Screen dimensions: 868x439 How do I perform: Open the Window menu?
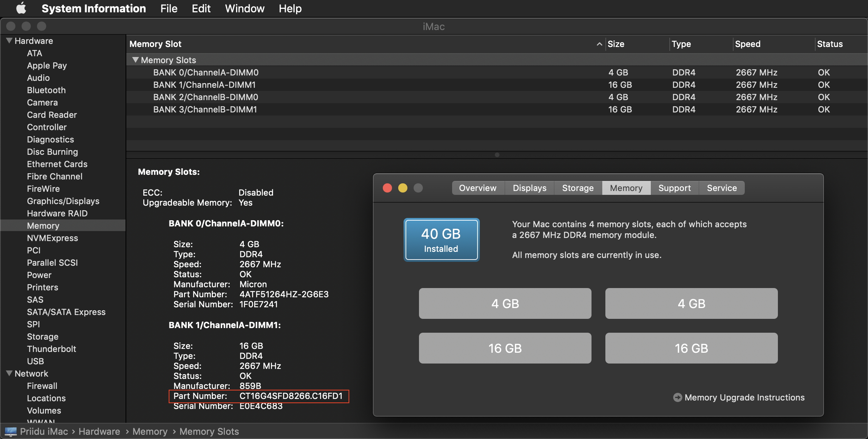(x=245, y=8)
